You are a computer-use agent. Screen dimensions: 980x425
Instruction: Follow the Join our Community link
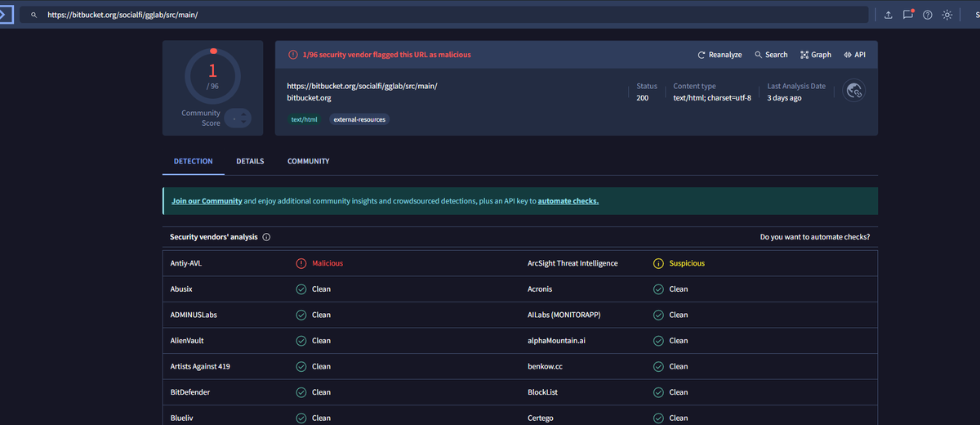tap(207, 201)
